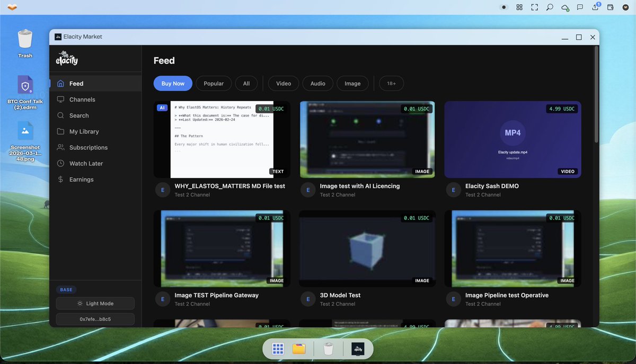Viewport: 636px width, 364px height.
Task: Open the magnifier search icon in the top bar
Action: (x=550, y=7)
